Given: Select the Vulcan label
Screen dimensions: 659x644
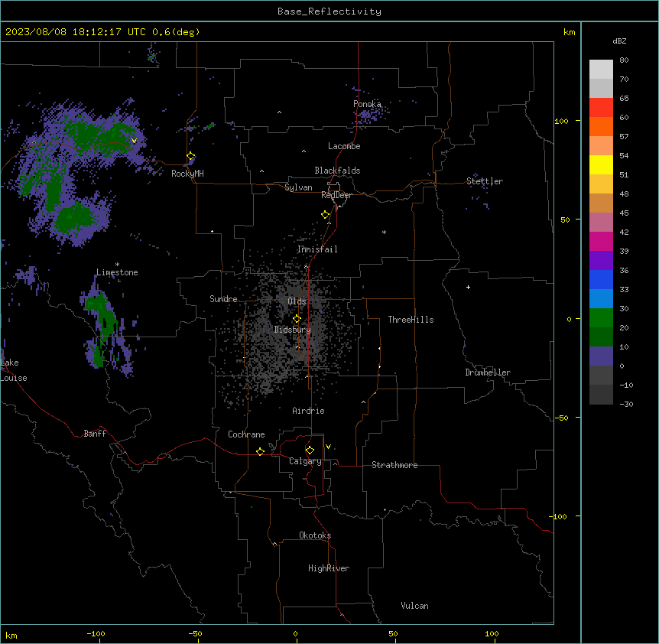Looking at the screenshot, I should (x=414, y=606).
